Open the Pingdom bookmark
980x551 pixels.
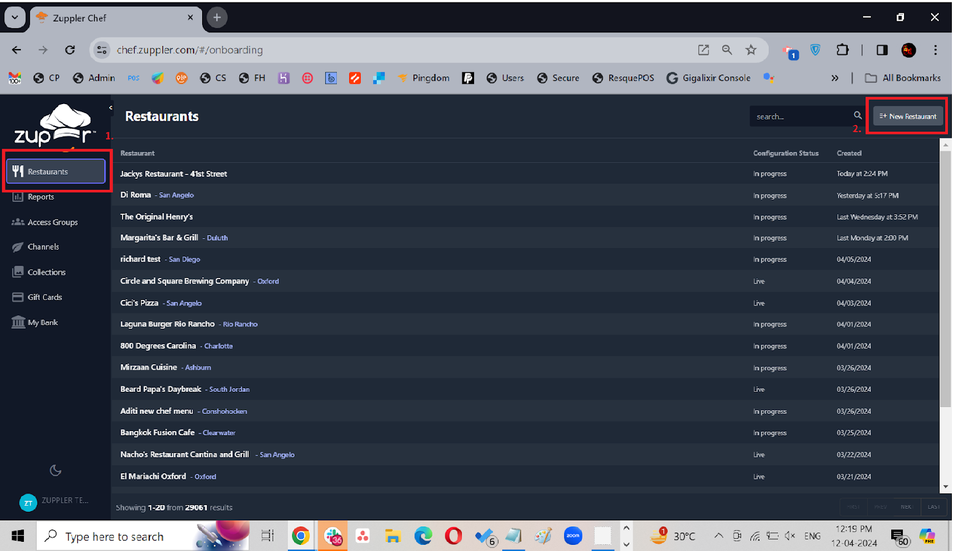(x=423, y=78)
